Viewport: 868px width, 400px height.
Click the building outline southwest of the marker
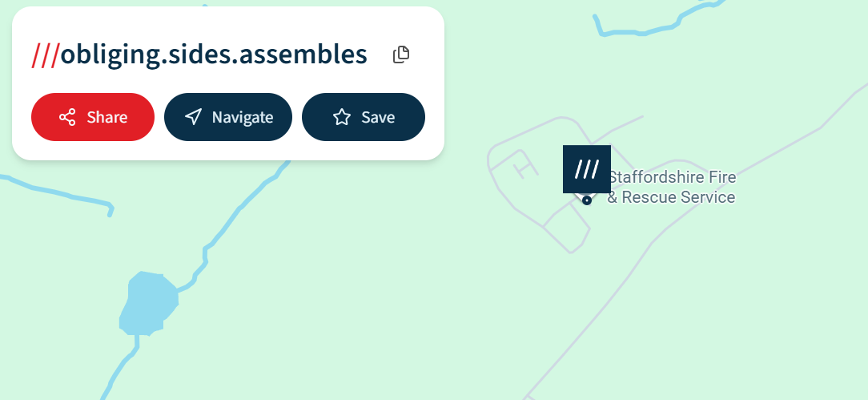click(567, 228)
